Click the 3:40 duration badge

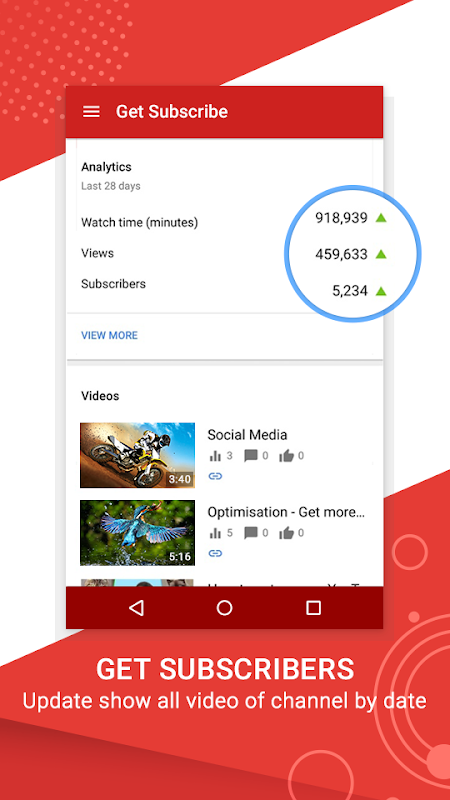(180, 479)
